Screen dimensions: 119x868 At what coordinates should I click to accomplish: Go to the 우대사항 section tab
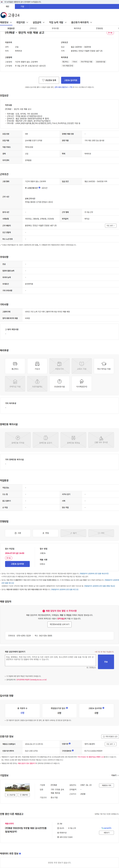point(55,29)
